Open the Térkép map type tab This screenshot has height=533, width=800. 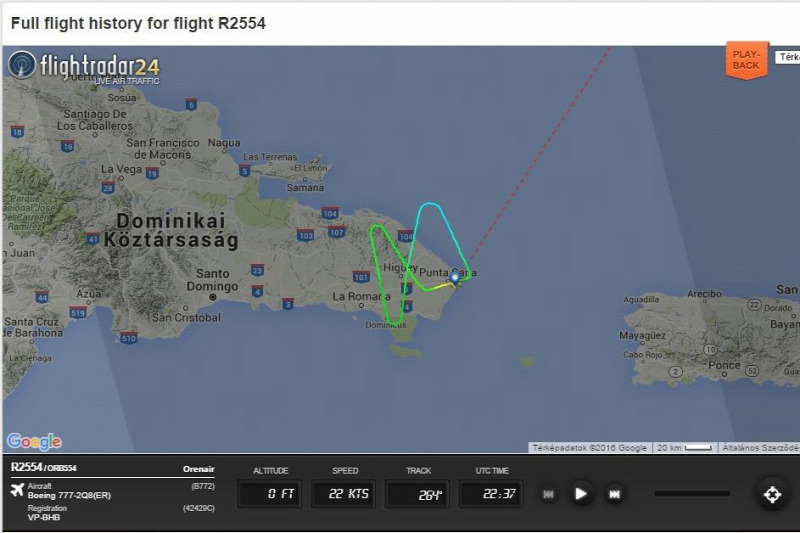tap(788, 57)
